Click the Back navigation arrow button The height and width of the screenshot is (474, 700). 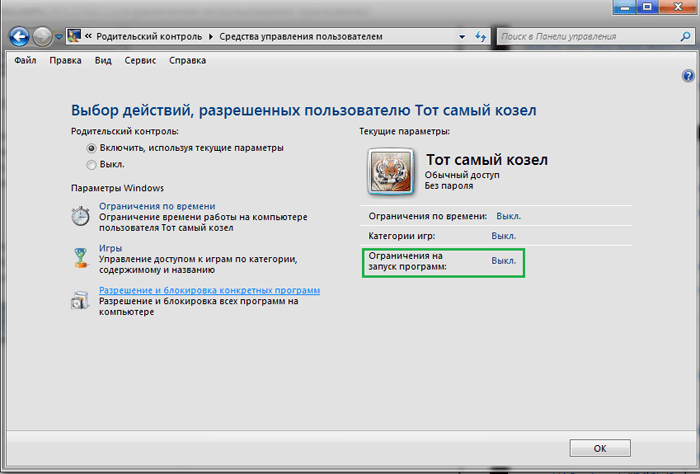pos(19,37)
